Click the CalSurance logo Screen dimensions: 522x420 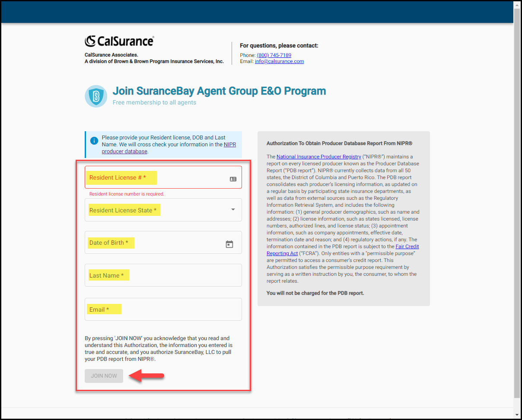pyautogui.click(x=119, y=41)
